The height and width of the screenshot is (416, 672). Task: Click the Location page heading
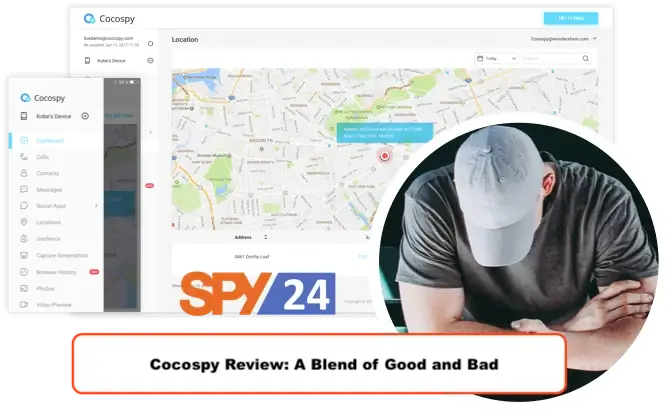tap(185, 39)
